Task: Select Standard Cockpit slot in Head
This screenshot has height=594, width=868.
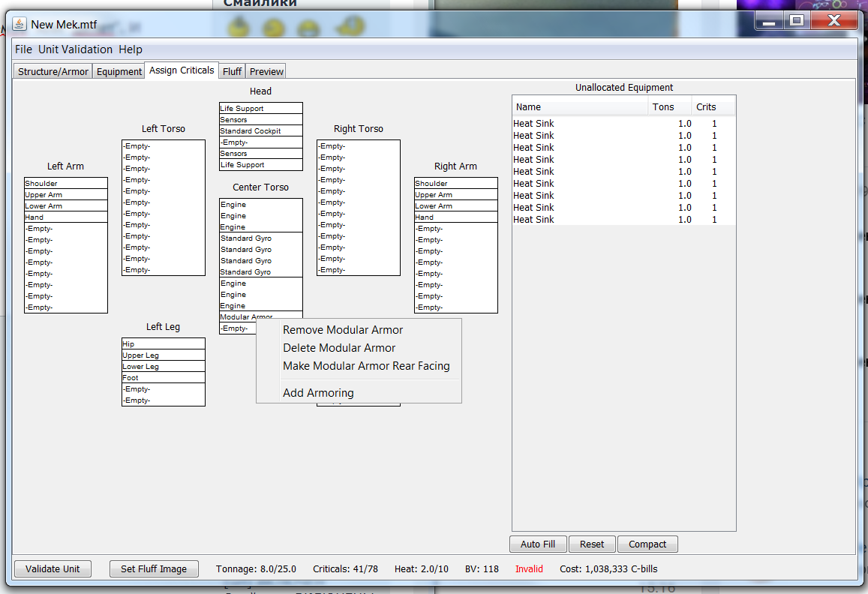Action: (260, 131)
